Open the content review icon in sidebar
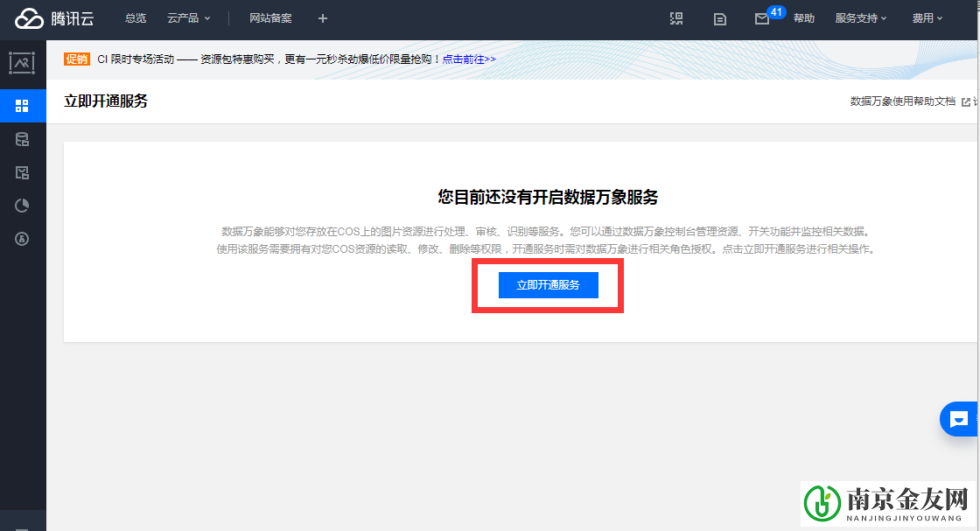The width and height of the screenshot is (980, 531). (23, 171)
